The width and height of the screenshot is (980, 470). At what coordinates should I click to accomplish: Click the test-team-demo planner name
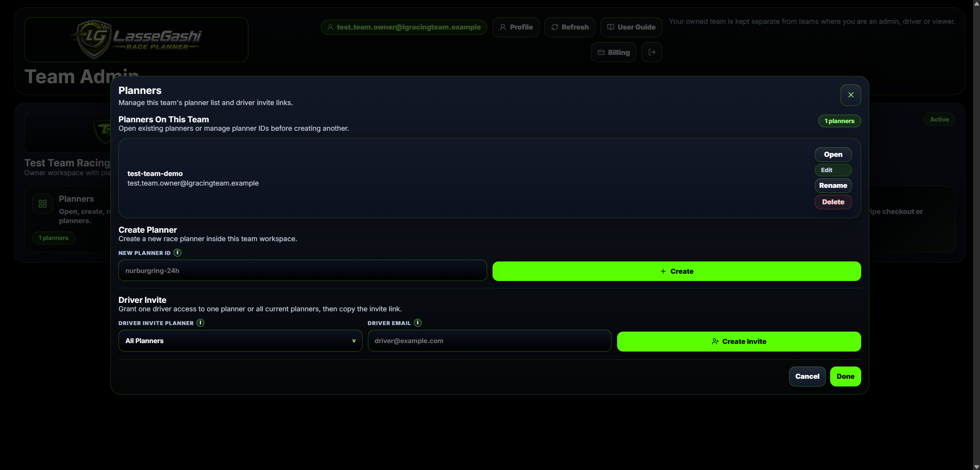click(155, 174)
